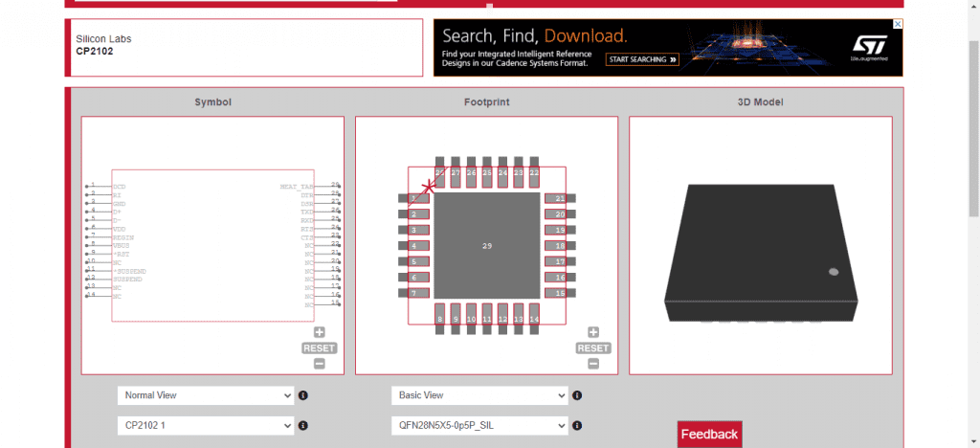
Task: Reset the Footprint preview view
Action: point(593,347)
